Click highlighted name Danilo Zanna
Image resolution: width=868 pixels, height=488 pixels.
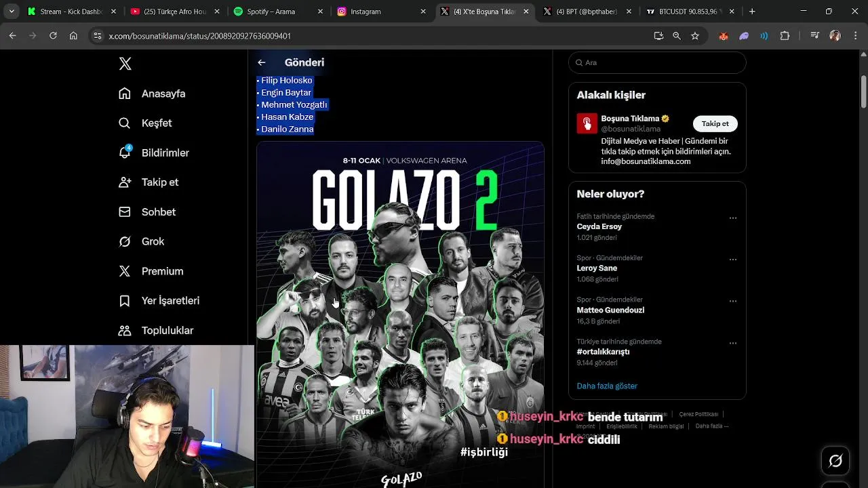[288, 129]
